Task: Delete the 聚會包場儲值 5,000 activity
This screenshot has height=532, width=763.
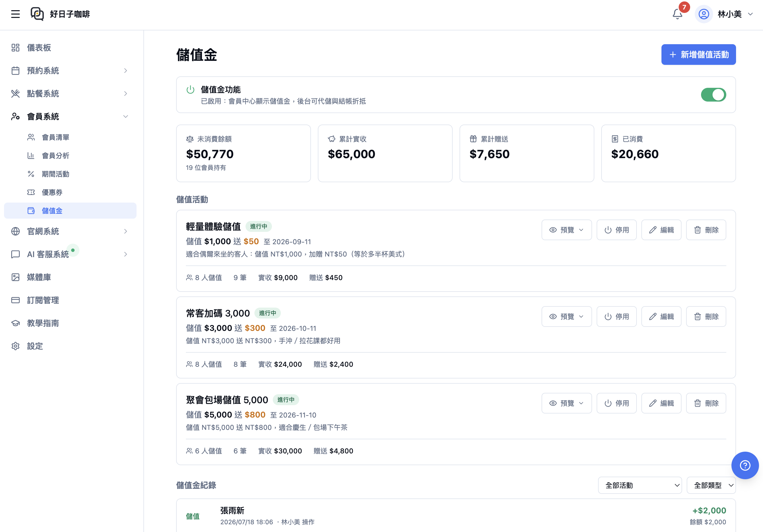Action: pos(706,403)
